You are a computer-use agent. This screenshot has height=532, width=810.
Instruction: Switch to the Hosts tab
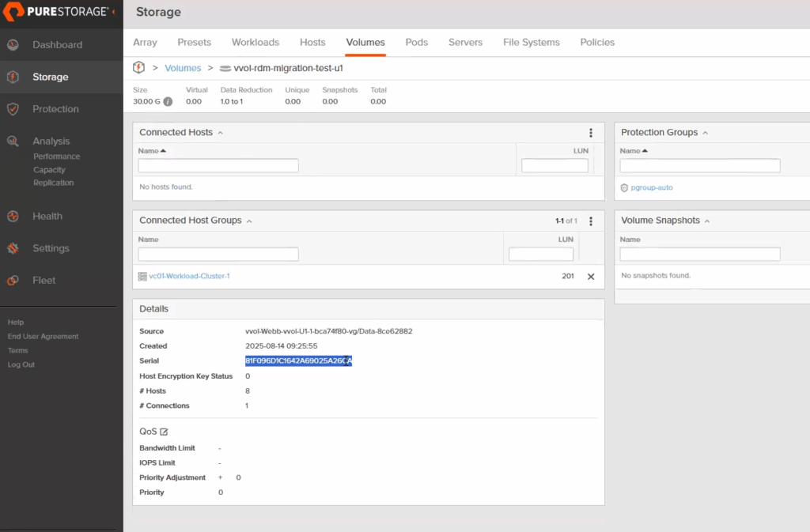pyautogui.click(x=312, y=43)
